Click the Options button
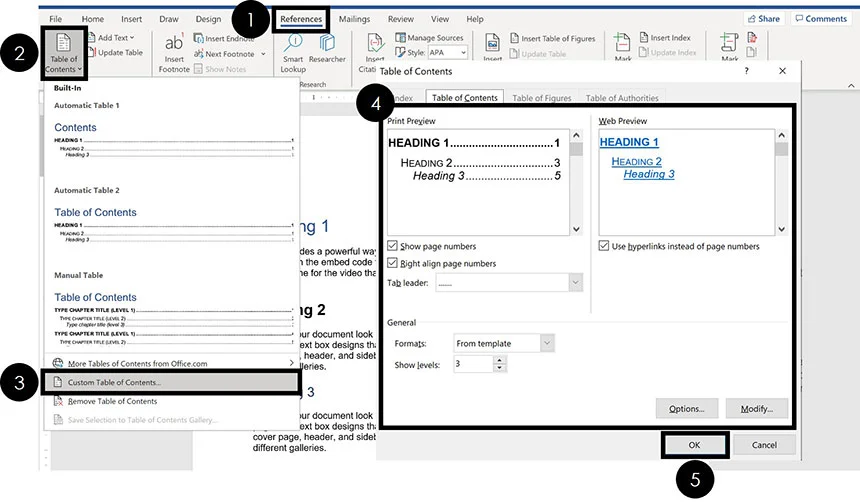Screen dimensions: 860x502 click(x=686, y=409)
